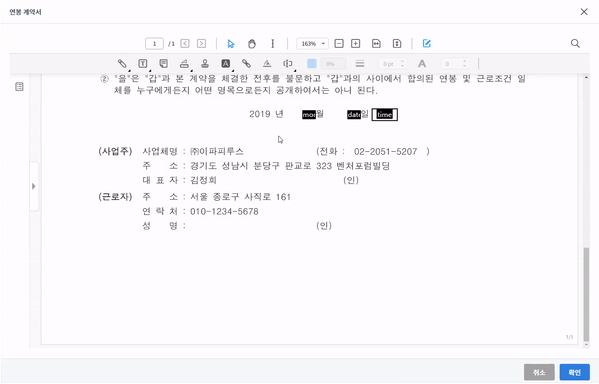
Task: Select the rubber stamp tool
Action: point(205,63)
